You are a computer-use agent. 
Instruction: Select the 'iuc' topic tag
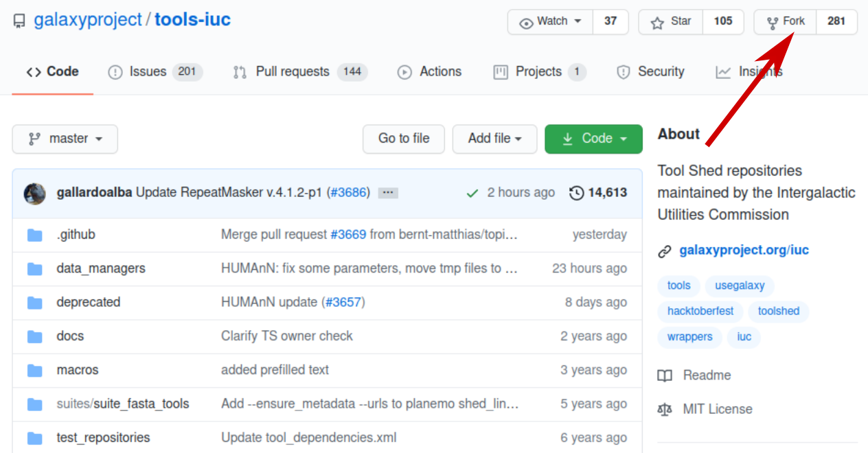click(x=744, y=337)
